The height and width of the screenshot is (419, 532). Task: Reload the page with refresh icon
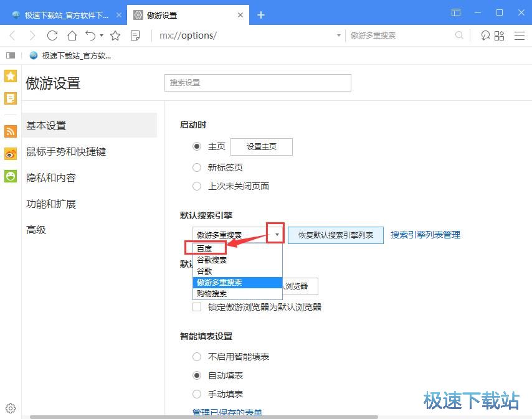click(x=52, y=35)
